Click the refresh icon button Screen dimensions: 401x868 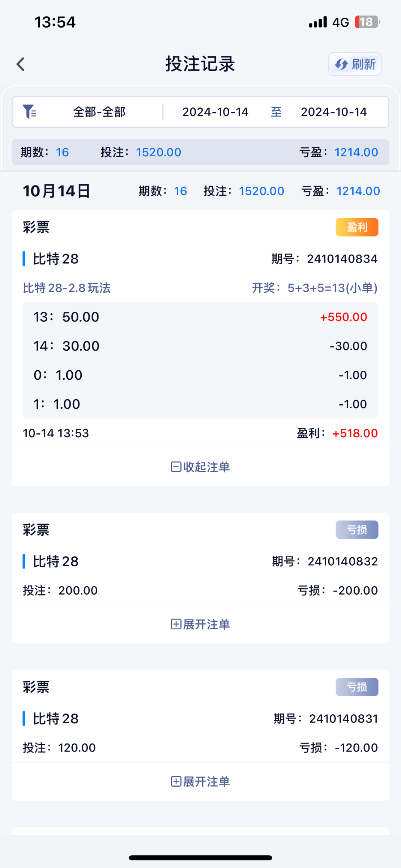coord(355,64)
